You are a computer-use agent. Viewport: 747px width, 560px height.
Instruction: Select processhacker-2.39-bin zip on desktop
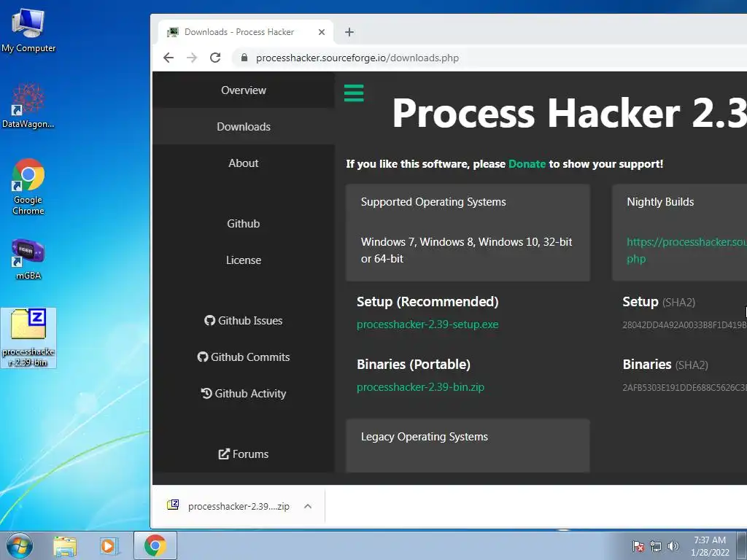(28, 338)
